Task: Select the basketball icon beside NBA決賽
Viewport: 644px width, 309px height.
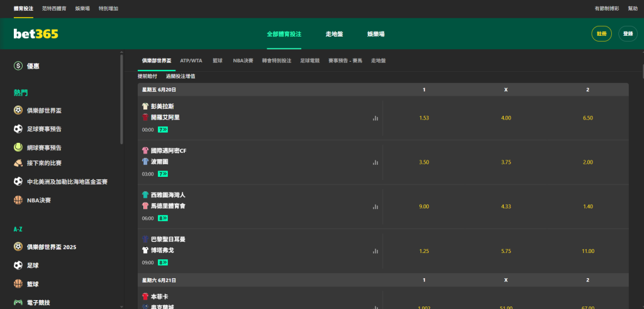Action: tap(18, 200)
